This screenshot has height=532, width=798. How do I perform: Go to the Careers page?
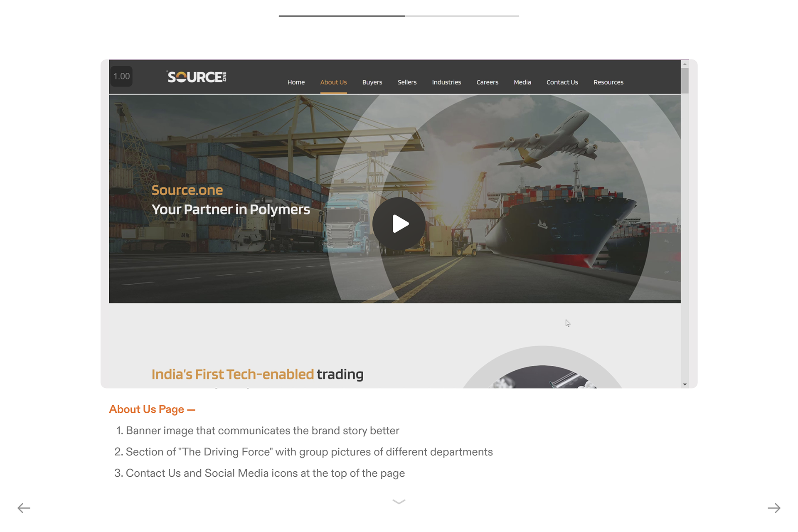click(487, 82)
